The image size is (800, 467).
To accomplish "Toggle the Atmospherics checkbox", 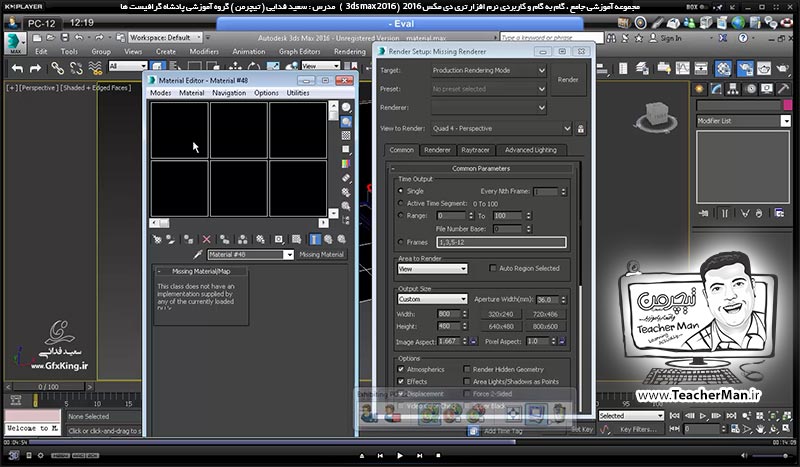I will [401, 369].
